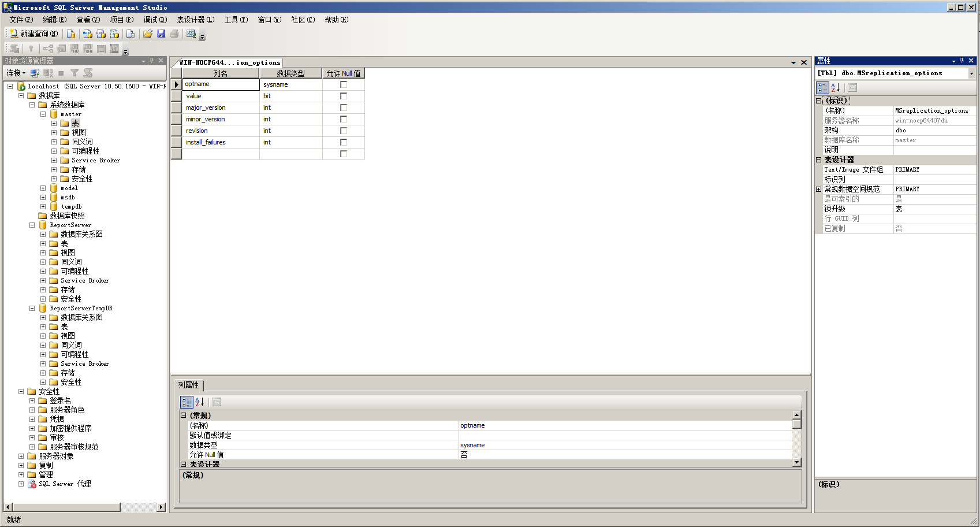Screen dimensions: 980x527
Task: Toggle Allow Null for revision column
Action: coord(344,131)
